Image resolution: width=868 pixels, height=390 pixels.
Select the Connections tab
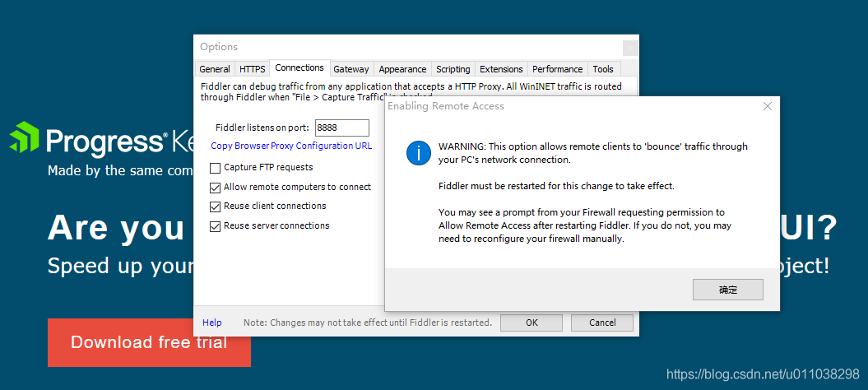click(x=299, y=67)
